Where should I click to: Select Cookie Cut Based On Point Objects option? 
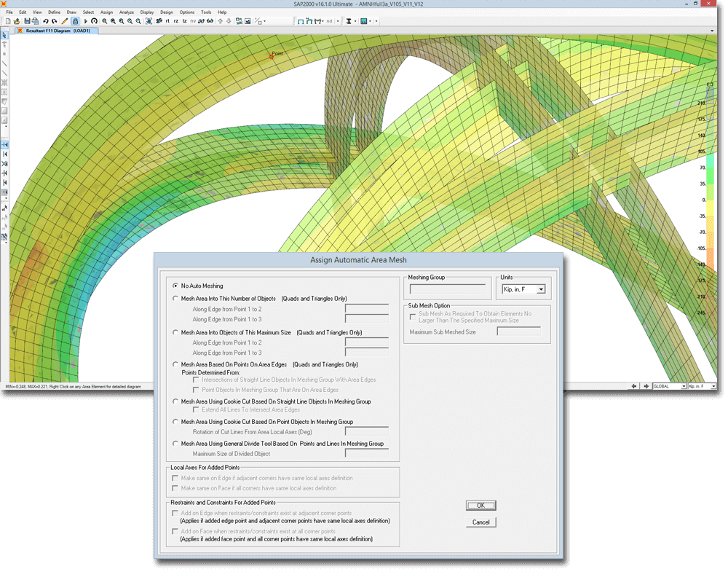(x=175, y=422)
